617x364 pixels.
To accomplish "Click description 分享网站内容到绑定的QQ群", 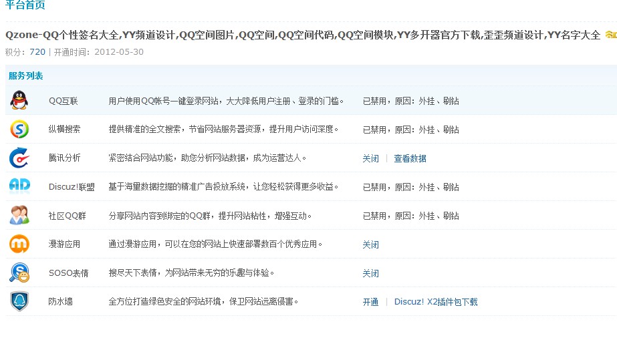I will point(210,216).
